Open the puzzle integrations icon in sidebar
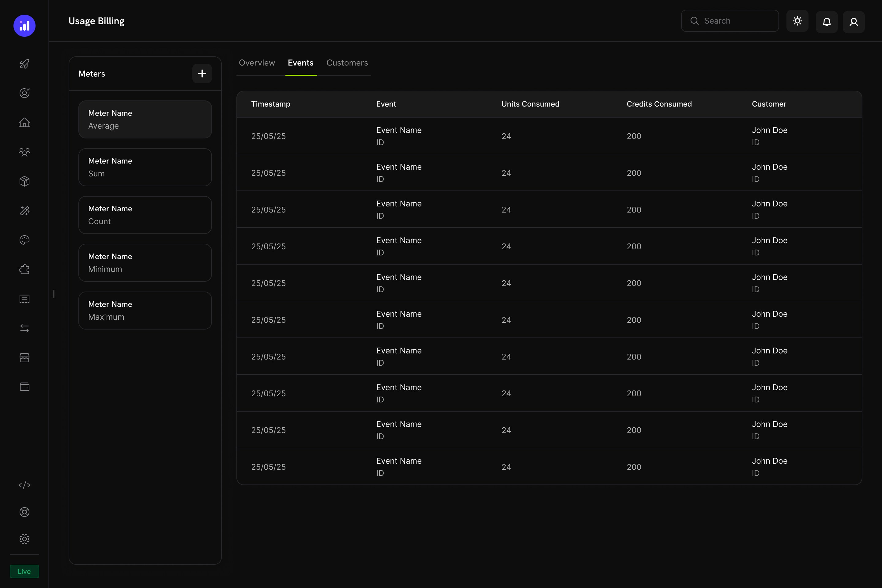882x588 pixels. tap(24, 269)
